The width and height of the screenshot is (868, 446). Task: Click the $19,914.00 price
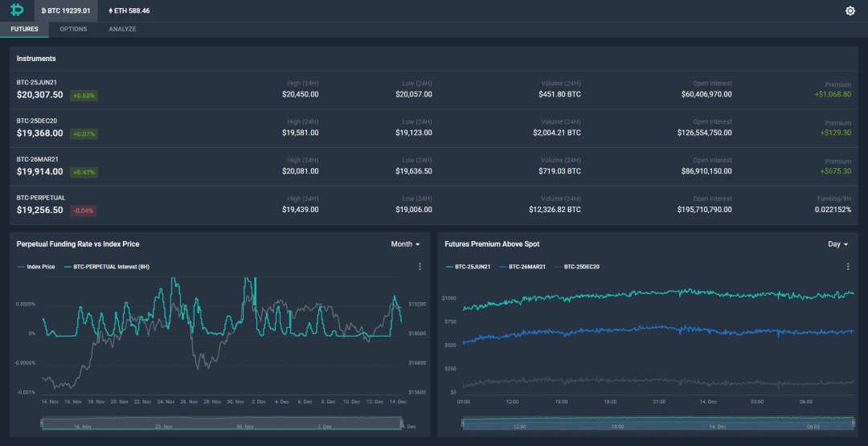[x=40, y=171]
